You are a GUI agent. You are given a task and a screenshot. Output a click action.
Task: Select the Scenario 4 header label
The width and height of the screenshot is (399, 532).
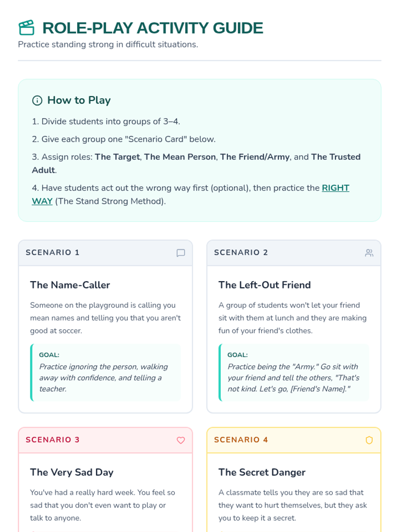[x=241, y=440]
